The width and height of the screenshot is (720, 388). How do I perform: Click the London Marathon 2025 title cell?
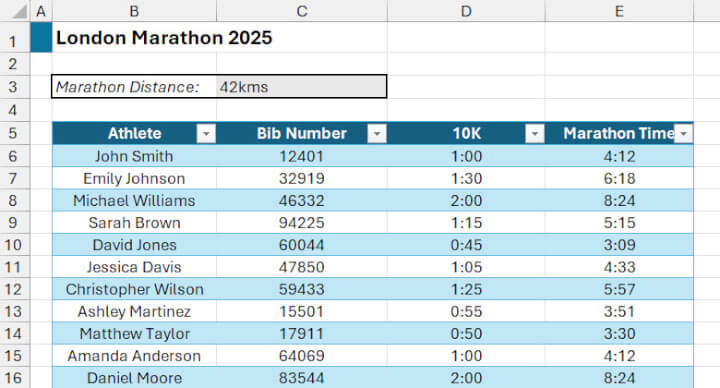click(134, 38)
